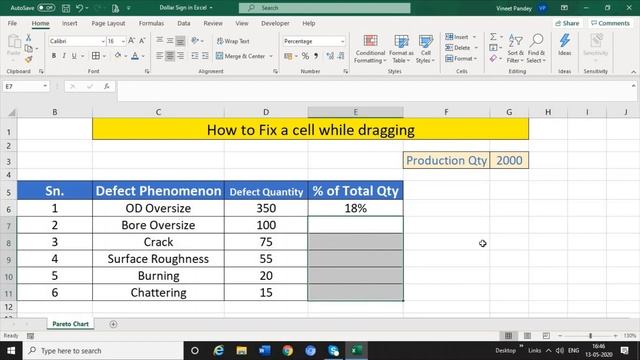Open Windows Start menu
This screenshot has width=640, height=360.
click(11, 351)
